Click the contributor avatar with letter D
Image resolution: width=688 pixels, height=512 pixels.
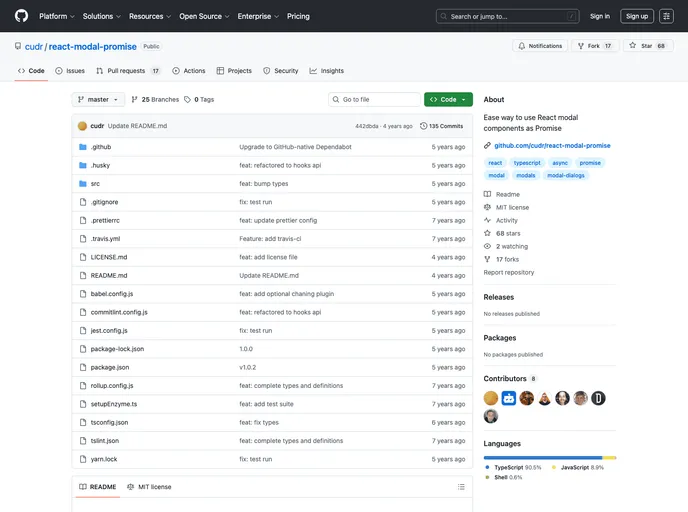598,398
